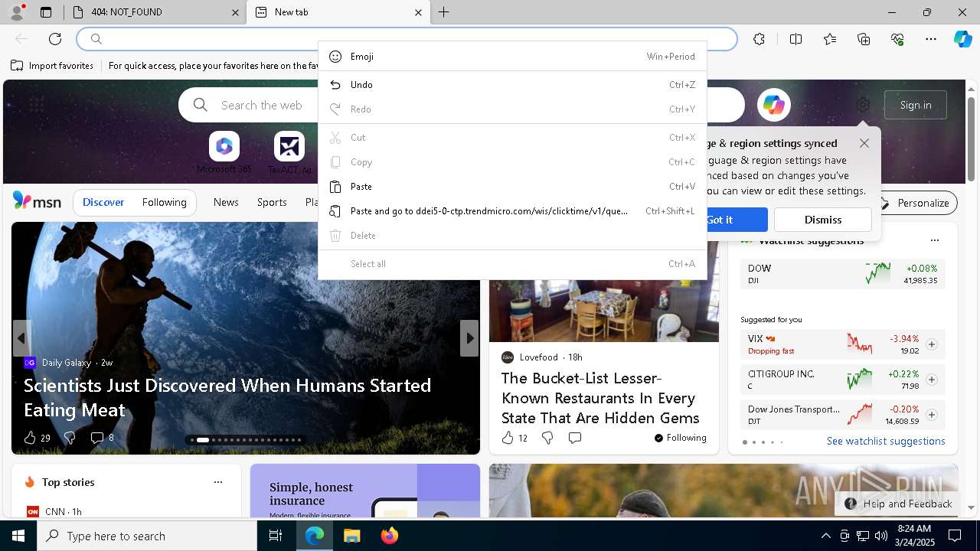Open Collections icon

(864, 39)
